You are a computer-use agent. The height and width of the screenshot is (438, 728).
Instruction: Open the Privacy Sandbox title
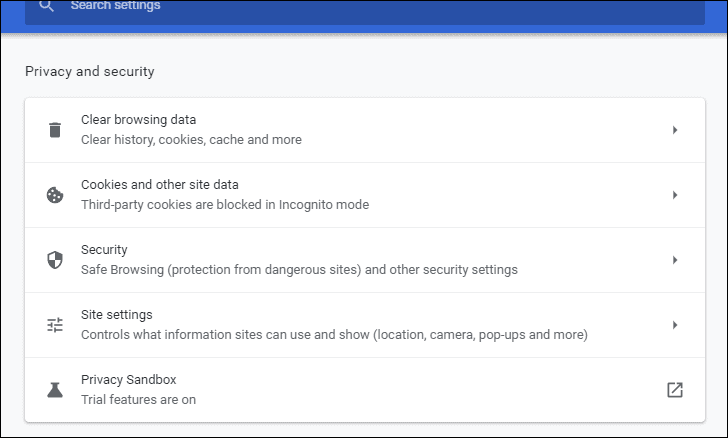click(x=128, y=380)
